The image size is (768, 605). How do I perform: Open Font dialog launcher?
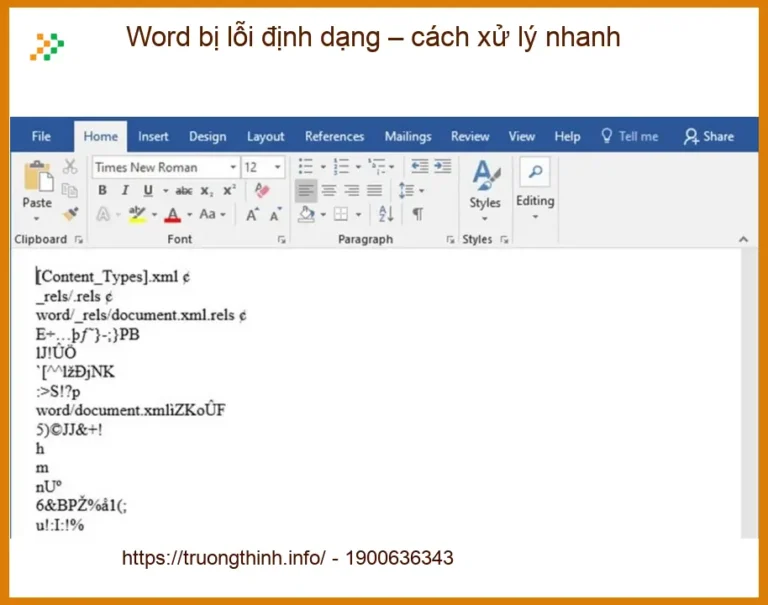point(282,240)
